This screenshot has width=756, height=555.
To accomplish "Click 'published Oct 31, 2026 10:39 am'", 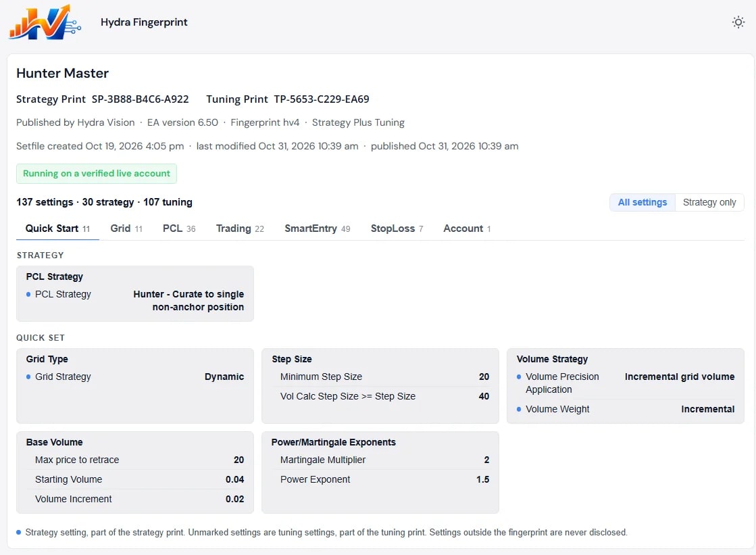I will point(445,146).
